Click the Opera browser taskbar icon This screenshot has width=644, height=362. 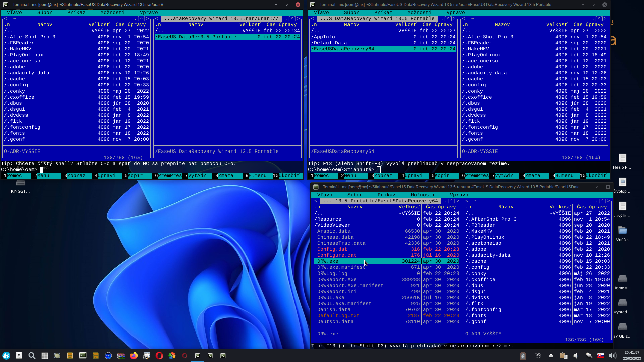click(159, 356)
